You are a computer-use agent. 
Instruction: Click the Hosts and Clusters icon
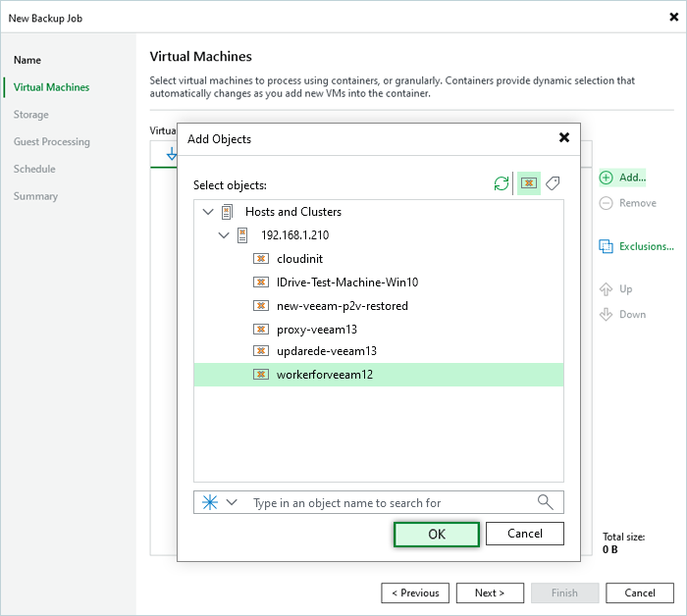tap(228, 212)
